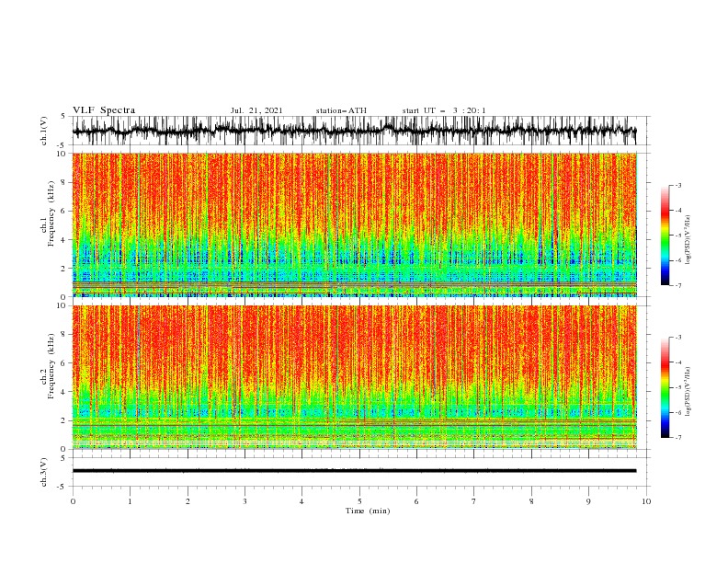Viewport: 728px width, 563px height.
Task: Click the time axis tick label '0'
Action: pyautogui.click(x=73, y=501)
